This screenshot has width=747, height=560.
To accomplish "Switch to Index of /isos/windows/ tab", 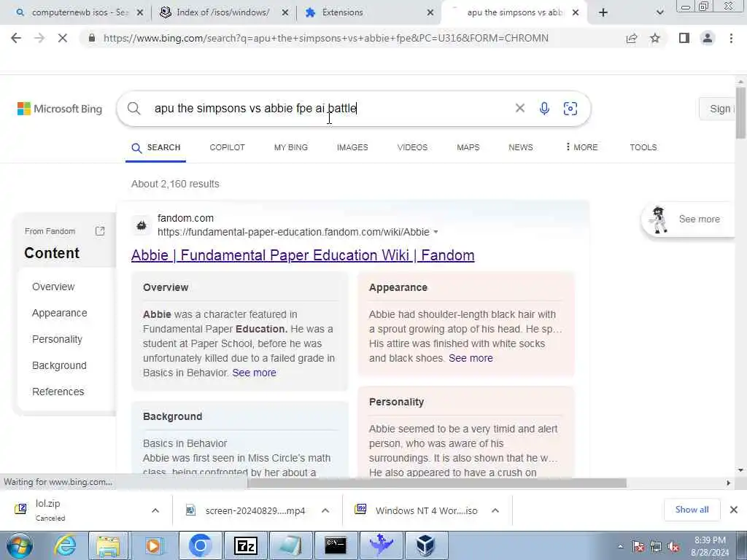I will click(223, 12).
